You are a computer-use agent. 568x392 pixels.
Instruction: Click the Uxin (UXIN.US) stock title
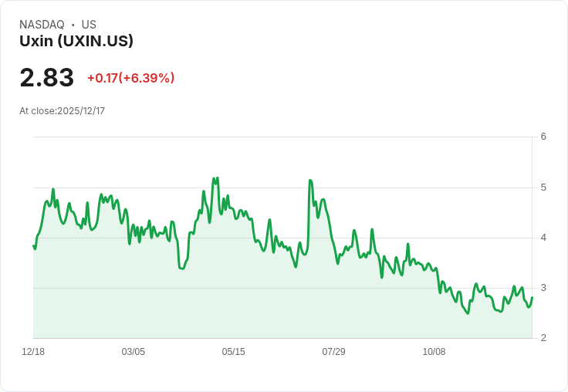point(76,41)
